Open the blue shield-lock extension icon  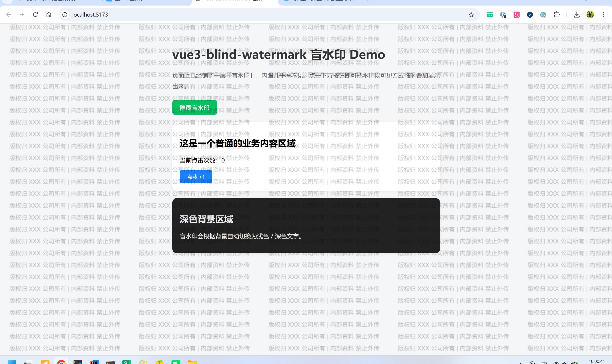point(503,15)
